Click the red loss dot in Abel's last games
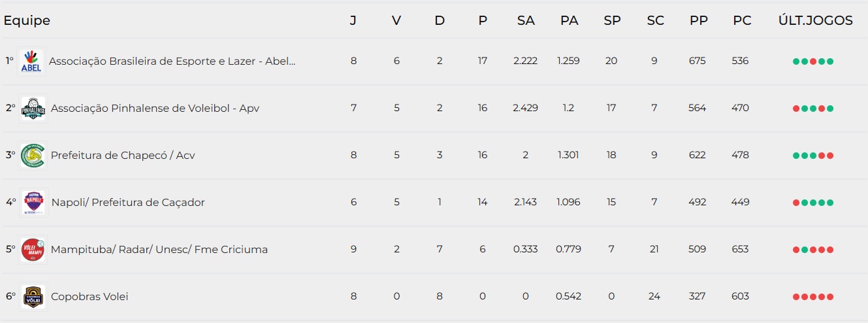Screen dimensions: 868x323 pos(813,61)
